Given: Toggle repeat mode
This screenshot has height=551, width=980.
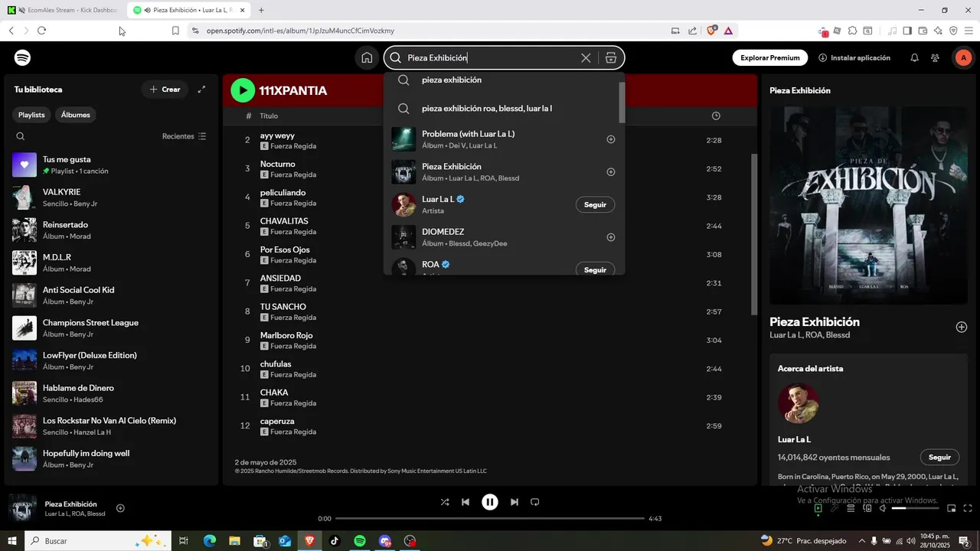Looking at the screenshot, I should tap(535, 502).
